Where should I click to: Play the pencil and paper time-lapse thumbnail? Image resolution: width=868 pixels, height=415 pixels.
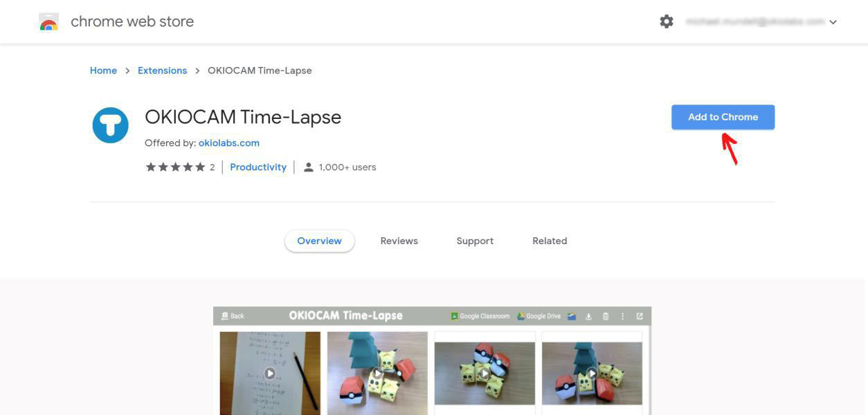[270, 373]
